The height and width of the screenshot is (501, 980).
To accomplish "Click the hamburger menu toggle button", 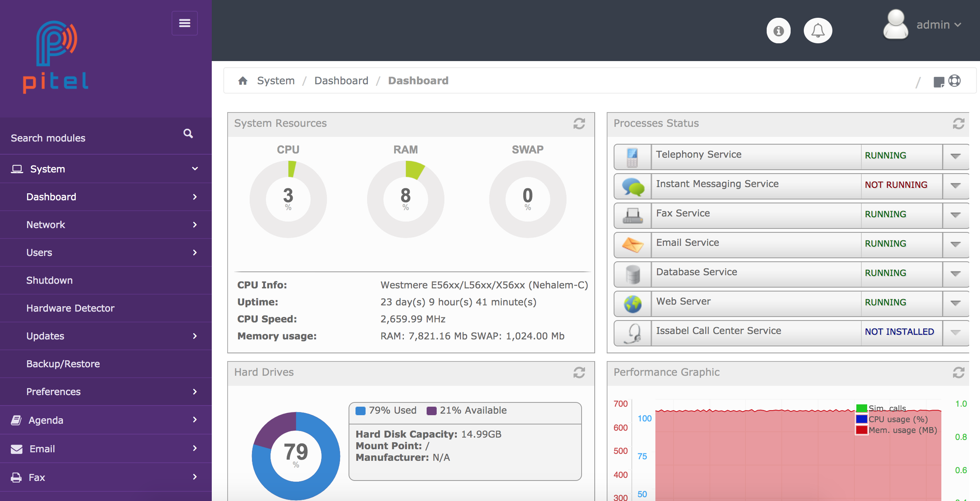I will pyautogui.click(x=185, y=23).
